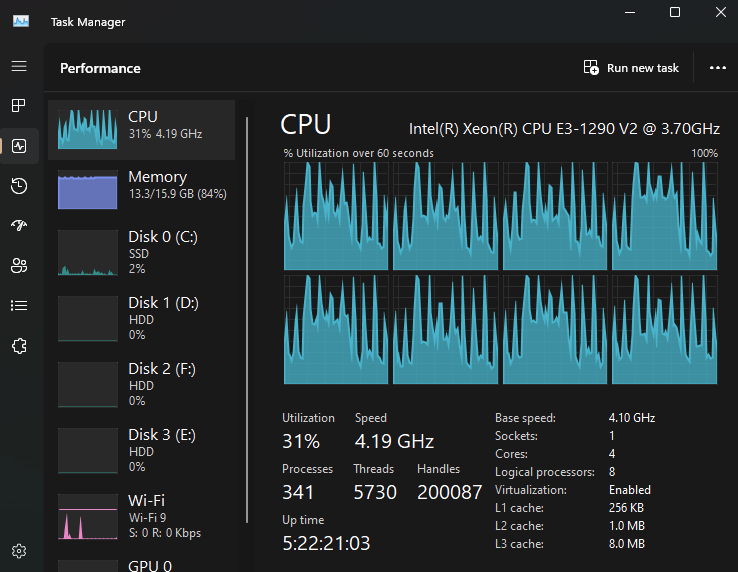Click the Base speed value 4.10 GHz
738x572 pixels.
coord(632,418)
